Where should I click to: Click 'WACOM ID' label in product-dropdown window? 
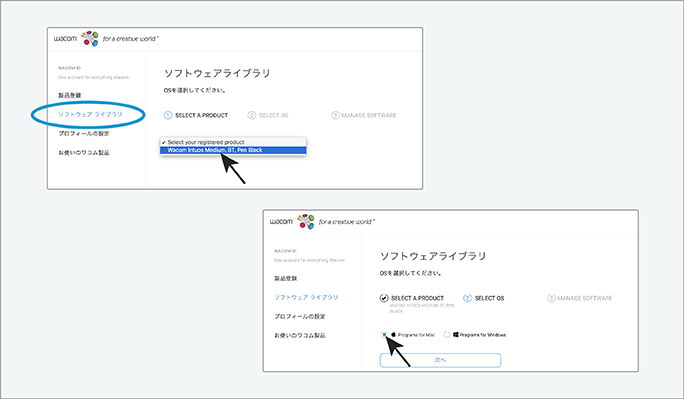pos(69,68)
